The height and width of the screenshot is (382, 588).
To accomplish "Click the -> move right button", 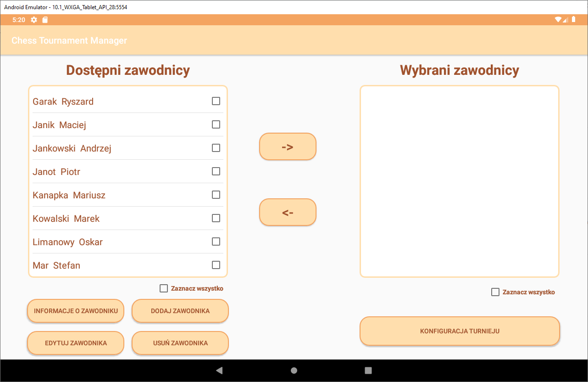I will 288,146.
